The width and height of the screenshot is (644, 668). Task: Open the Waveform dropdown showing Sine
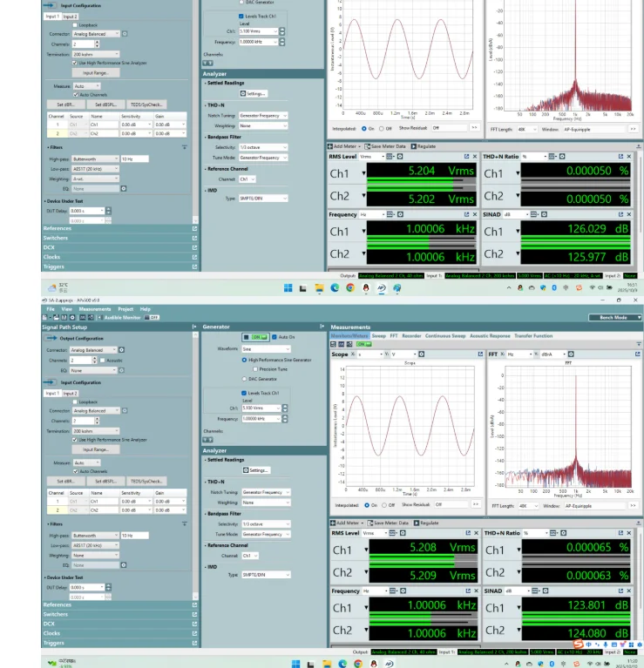[x=266, y=349]
